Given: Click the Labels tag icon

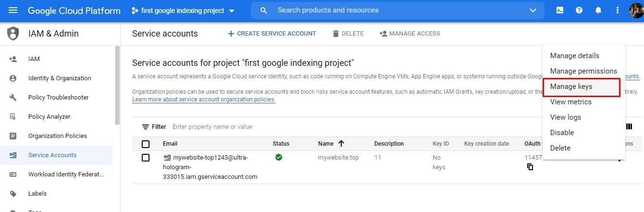Looking at the screenshot, I should 13,194.
